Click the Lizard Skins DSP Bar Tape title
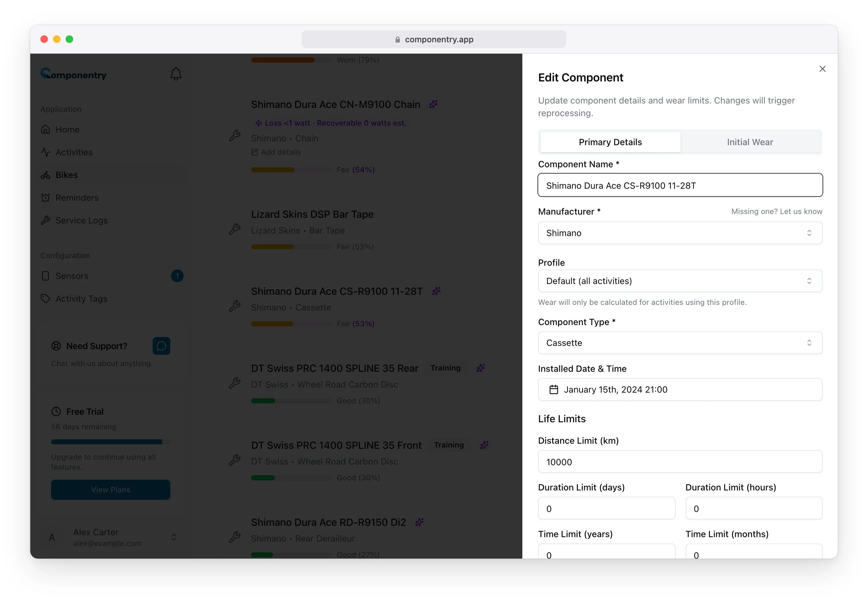The height and width of the screenshot is (599, 868). [x=312, y=214]
